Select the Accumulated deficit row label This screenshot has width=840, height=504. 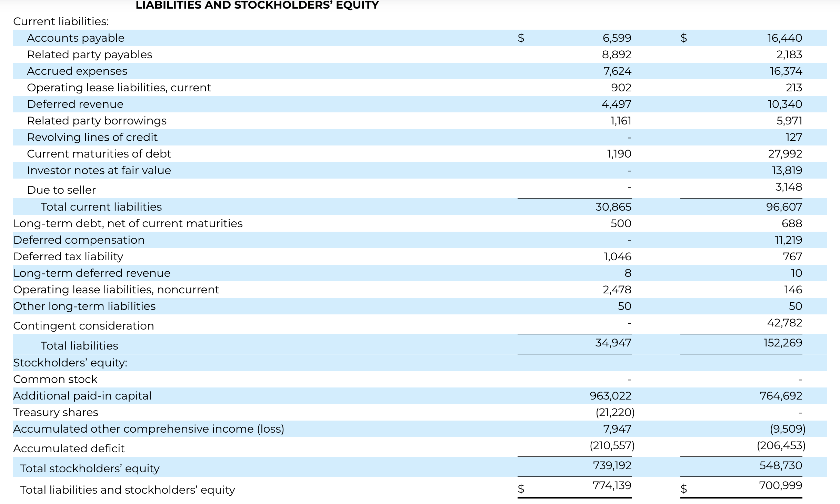(x=69, y=448)
